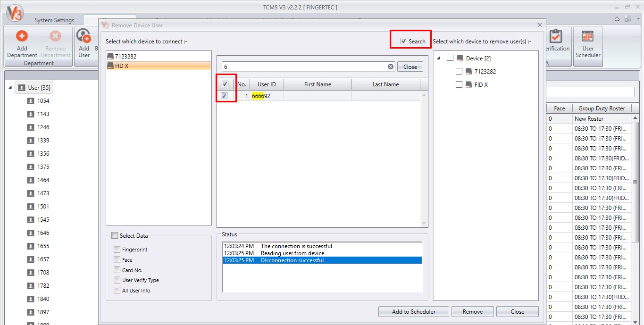The height and width of the screenshot is (325, 644).
Task: Select user 1464 in the user tree
Action: [x=43, y=180]
